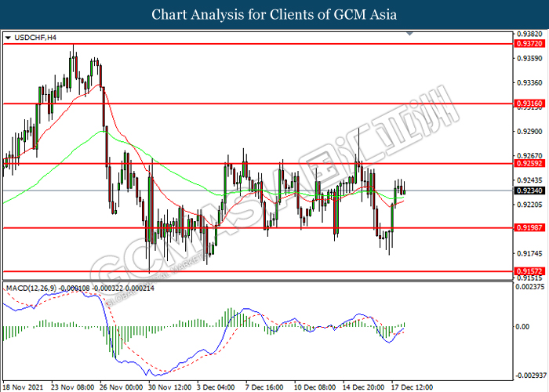Click the 0.92670 price axis value
This screenshot has height=392, width=549.
click(x=529, y=155)
